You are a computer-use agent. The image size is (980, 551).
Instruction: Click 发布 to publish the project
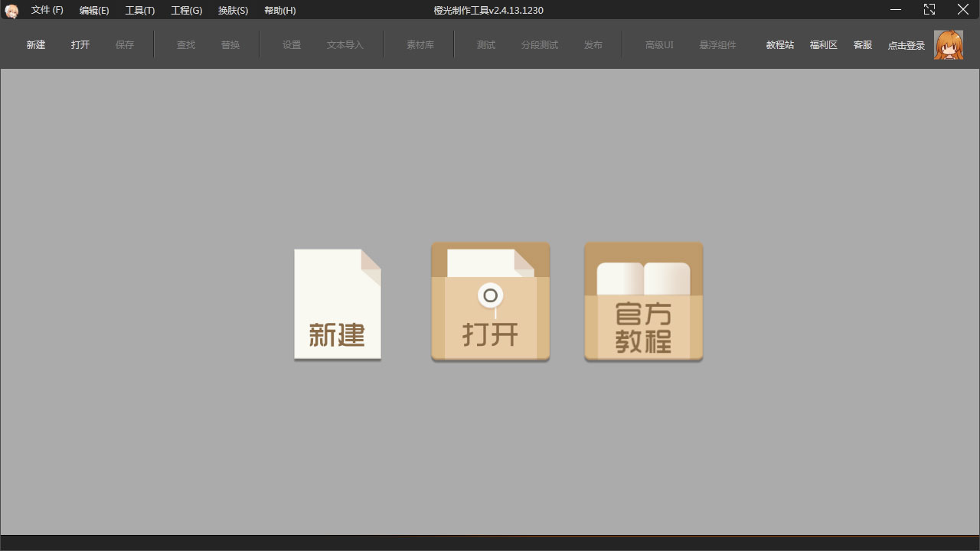pyautogui.click(x=593, y=44)
